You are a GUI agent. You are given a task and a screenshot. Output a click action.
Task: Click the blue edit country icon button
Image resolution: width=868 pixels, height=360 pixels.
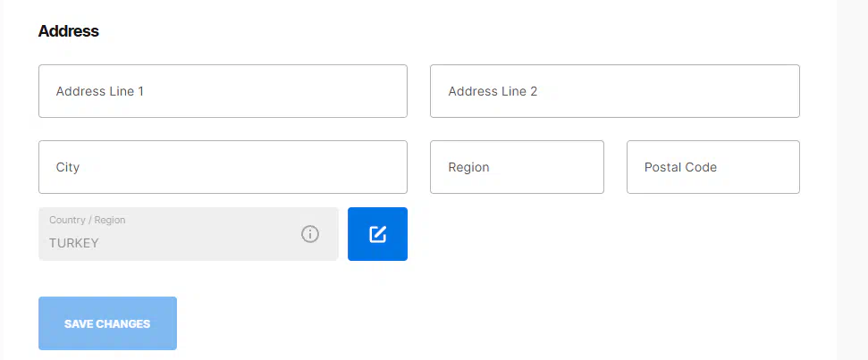tap(377, 234)
